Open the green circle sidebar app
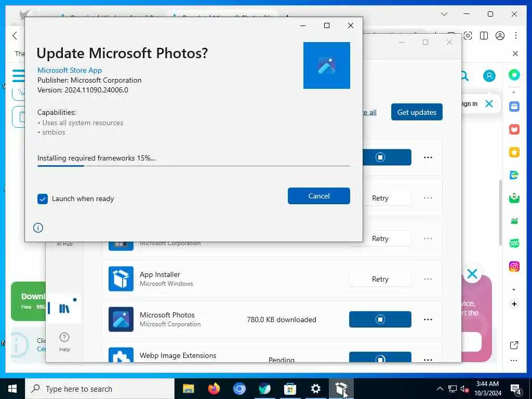 (x=514, y=75)
